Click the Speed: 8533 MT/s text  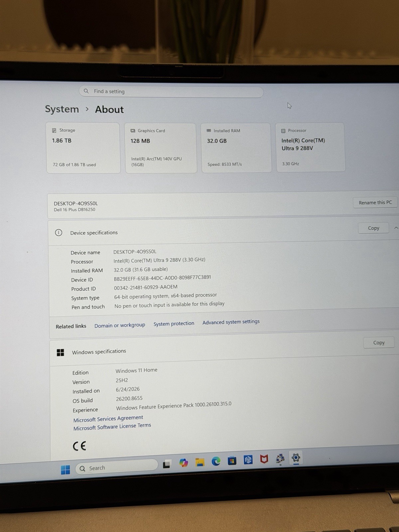[224, 164]
